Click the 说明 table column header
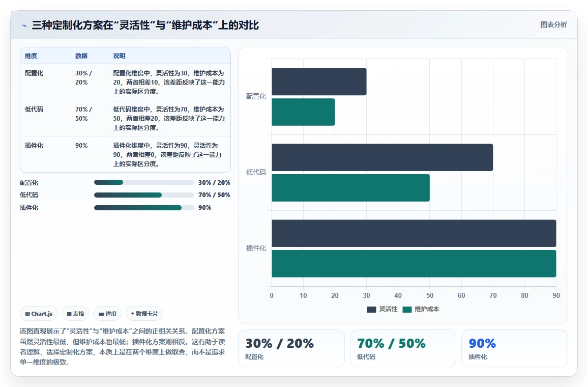Image resolution: width=588 pixels, height=387 pixels. [119, 56]
